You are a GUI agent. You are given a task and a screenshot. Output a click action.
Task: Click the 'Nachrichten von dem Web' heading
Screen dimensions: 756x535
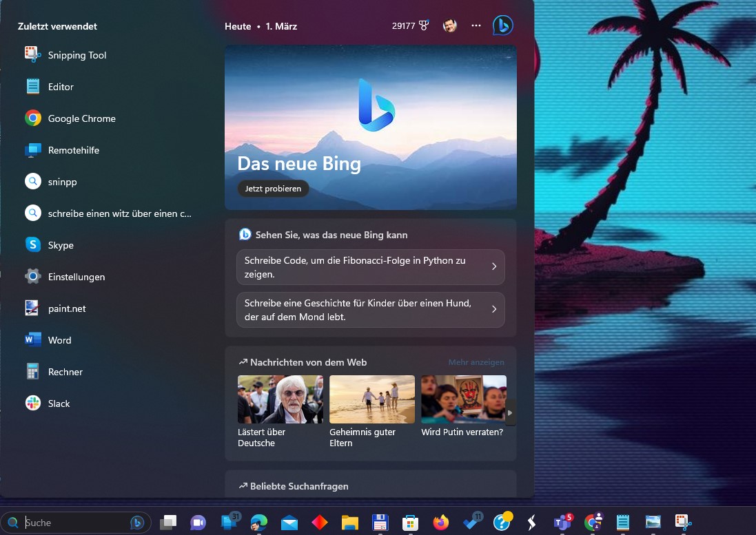click(x=308, y=362)
